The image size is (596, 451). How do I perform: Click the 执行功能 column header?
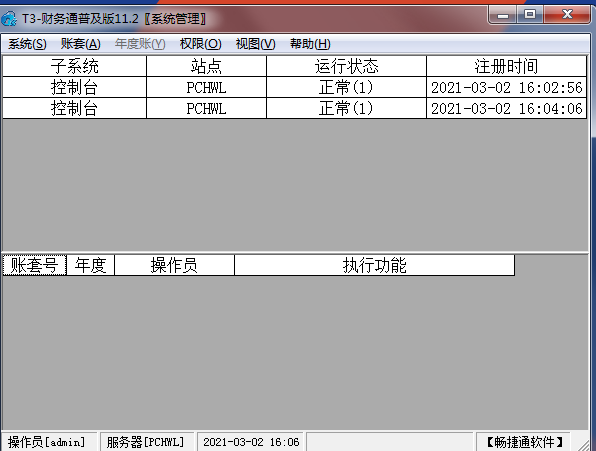click(375, 265)
